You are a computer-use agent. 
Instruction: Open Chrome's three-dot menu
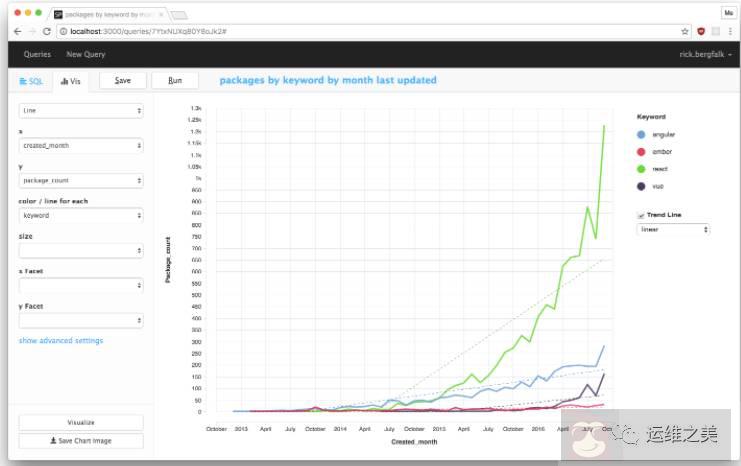click(x=730, y=32)
